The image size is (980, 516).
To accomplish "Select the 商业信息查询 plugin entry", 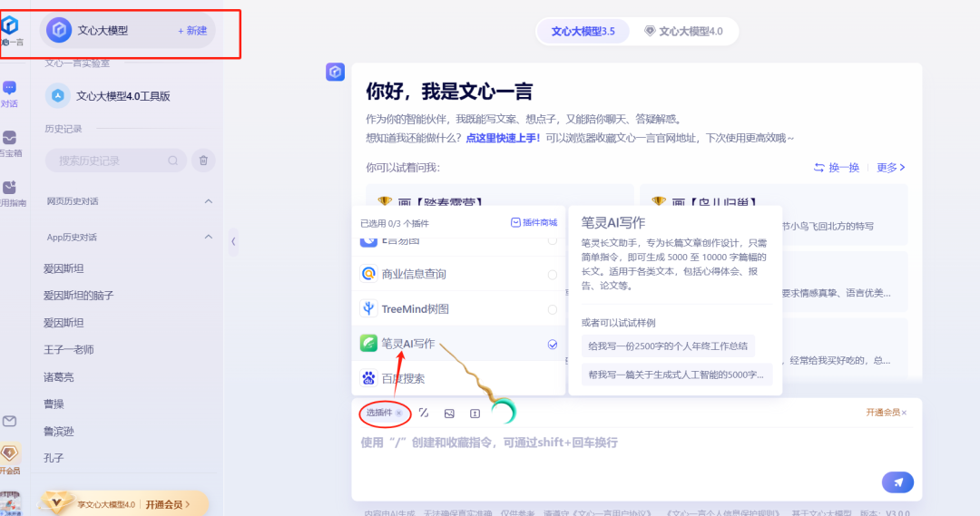I will coord(459,274).
